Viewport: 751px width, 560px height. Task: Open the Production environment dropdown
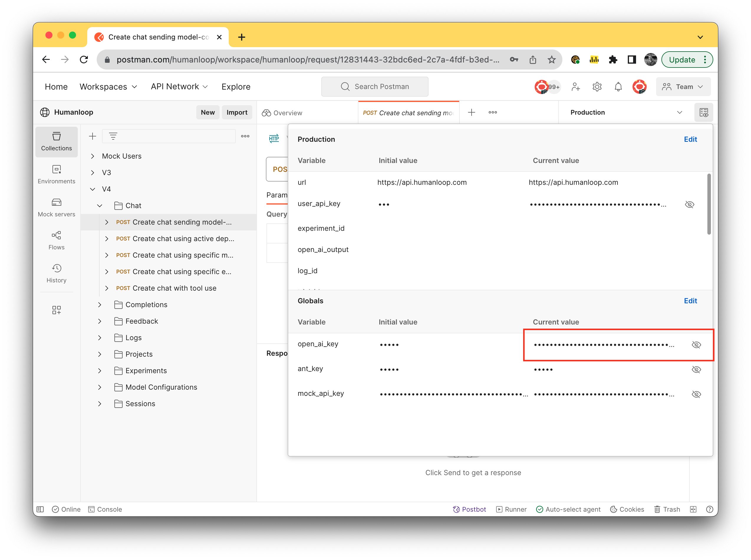[626, 112]
